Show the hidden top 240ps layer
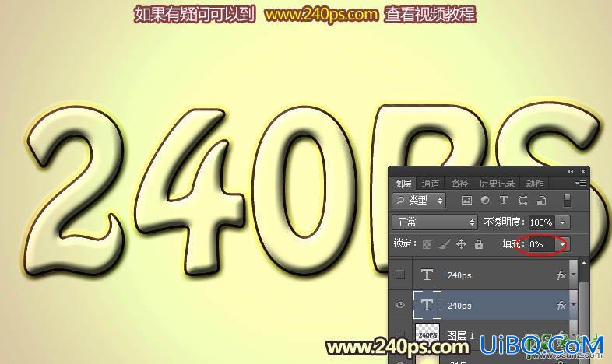 tap(400, 275)
